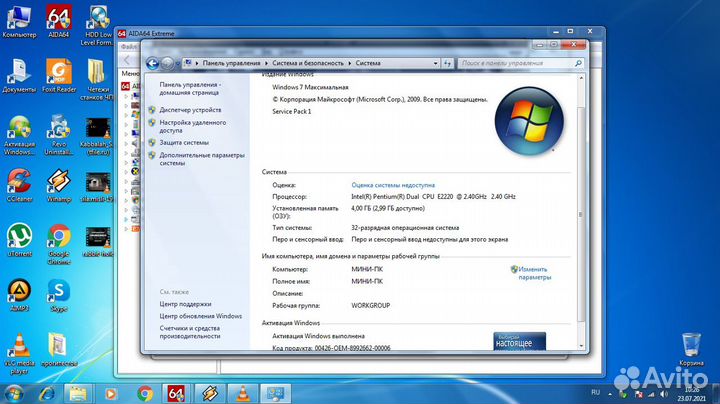Screen dimensions: 720x404
Task: Open the Skype desktop shortcut
Action: coord(59,295)
